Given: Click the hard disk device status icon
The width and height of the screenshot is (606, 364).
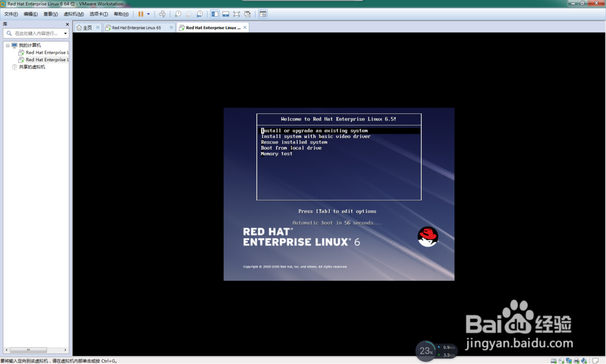Looking at the screenshot, I should [553, 360].
